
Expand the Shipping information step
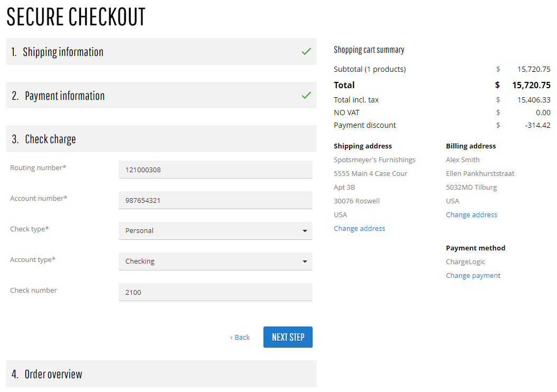click(161, 52)
